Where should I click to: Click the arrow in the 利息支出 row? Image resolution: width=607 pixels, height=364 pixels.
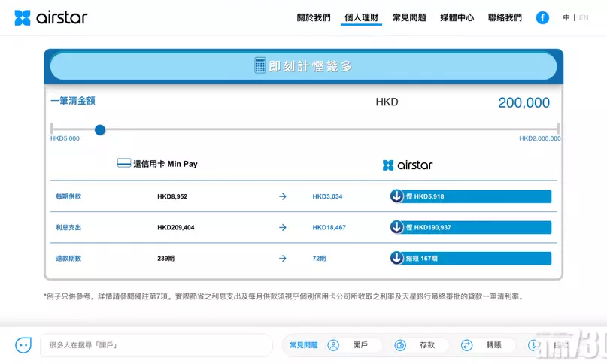(x=283, y=227)
